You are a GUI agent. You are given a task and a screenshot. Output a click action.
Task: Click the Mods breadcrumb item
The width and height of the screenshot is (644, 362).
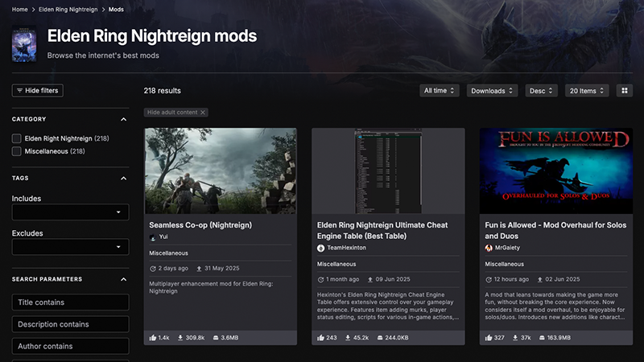(x=116, y=10)
